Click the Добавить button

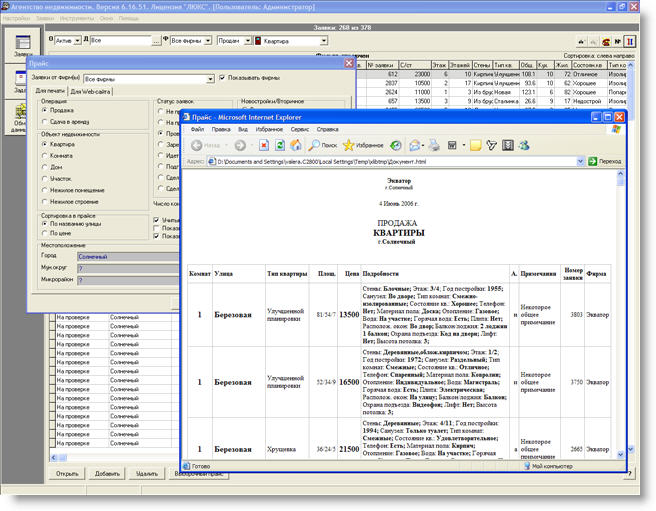point(107,473)
